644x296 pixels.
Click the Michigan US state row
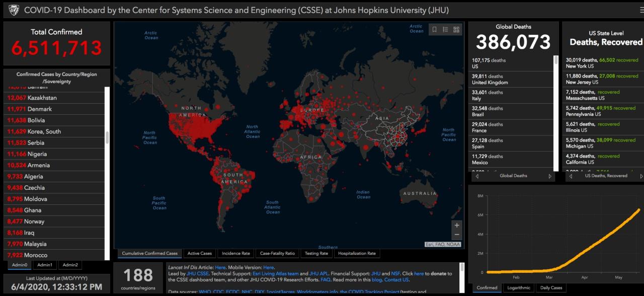[603, 143]
